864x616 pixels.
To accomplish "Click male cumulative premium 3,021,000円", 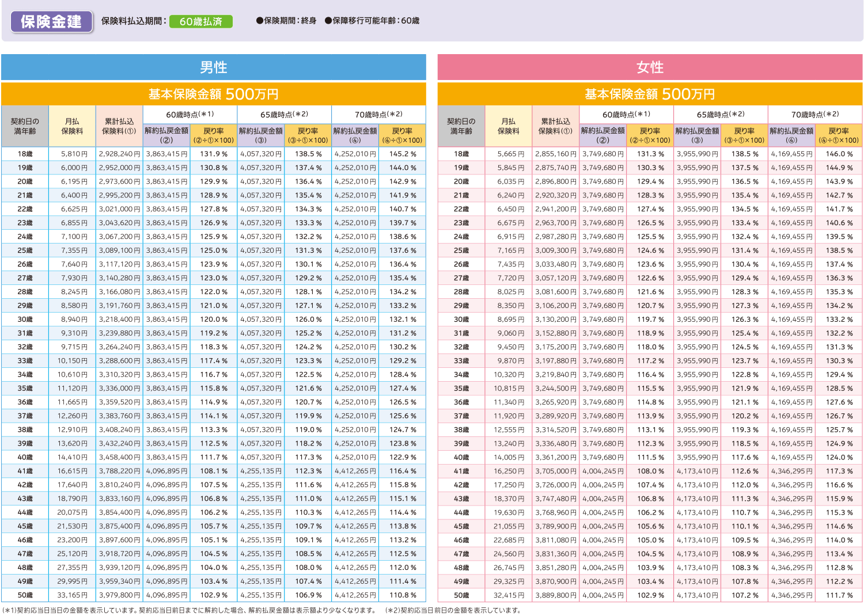I will (x=119, y=210).
